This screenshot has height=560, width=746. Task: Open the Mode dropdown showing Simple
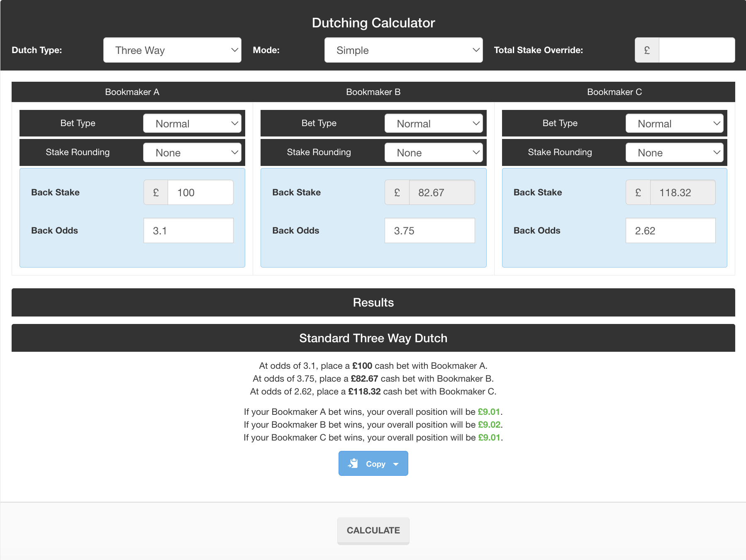pos(403,50)
